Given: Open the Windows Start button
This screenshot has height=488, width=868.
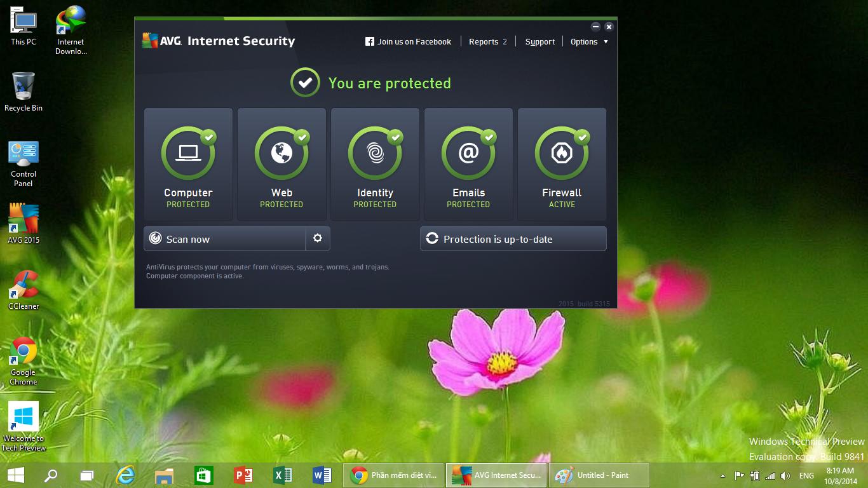Looking at the screenshot, I should click(15, 475).
